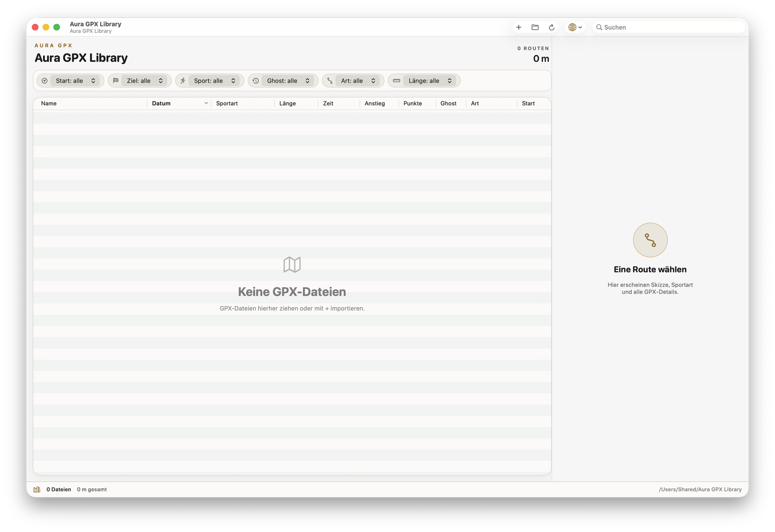The height and width of the screenshot is (532, 775).
Task: Click the clock icon beside Ghost filter
Action: coord(256,81)
